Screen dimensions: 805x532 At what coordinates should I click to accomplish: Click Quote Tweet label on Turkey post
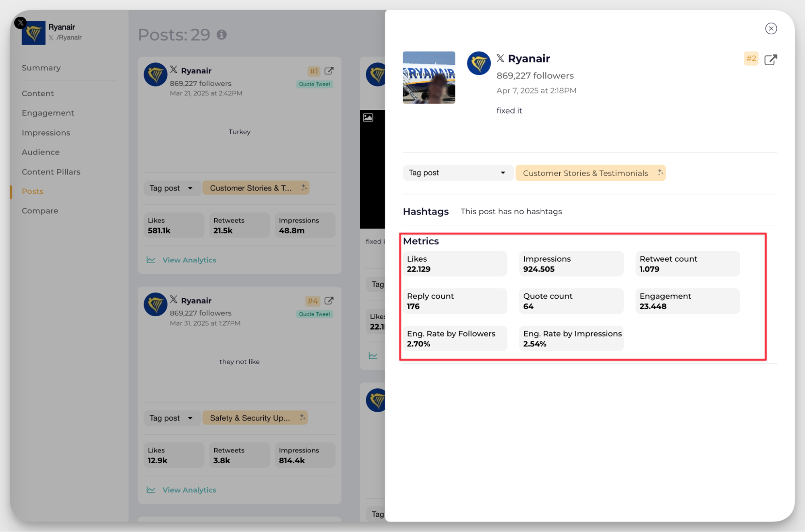point(315,84)
